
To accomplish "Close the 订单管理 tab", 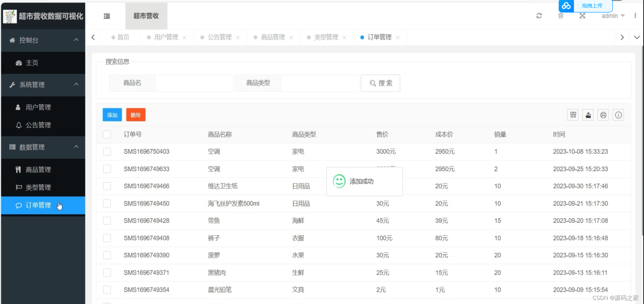I will [398, 38].
